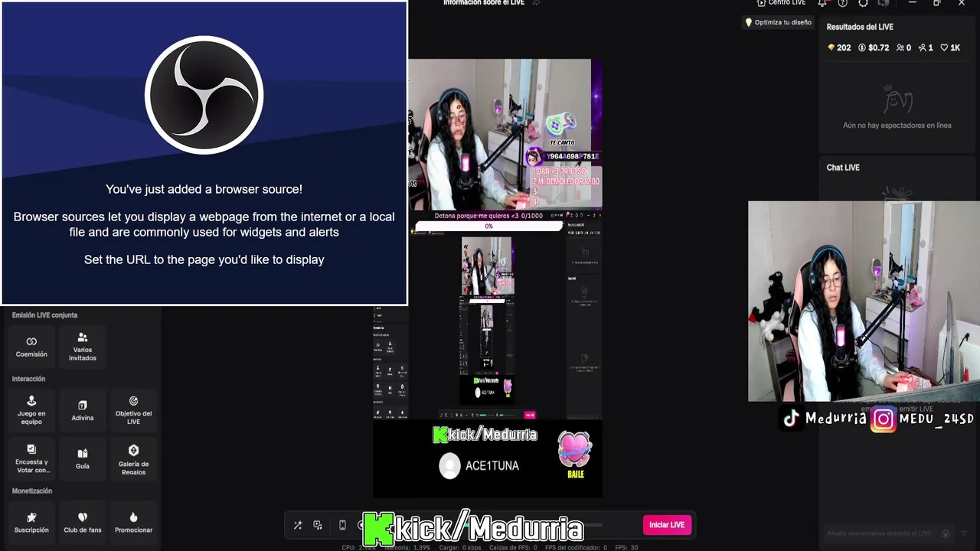Click the mobile phone layout icon
The image size is (980, 551).
point(342,525)
